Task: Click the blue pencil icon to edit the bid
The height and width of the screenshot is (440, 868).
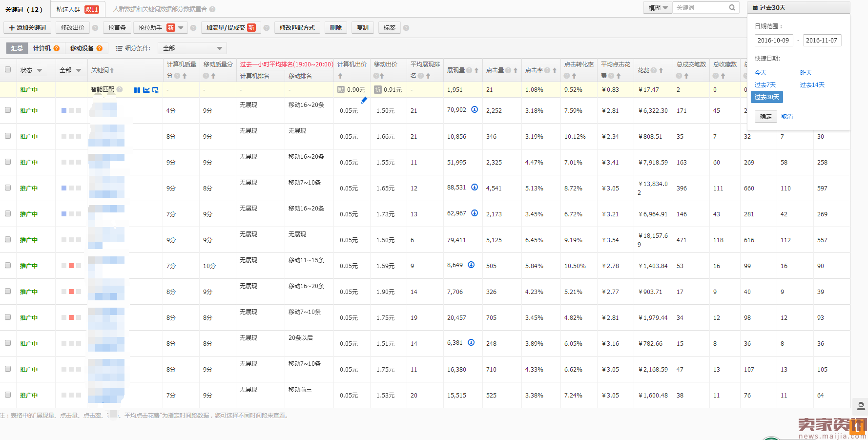Action: pyautogui.click(x=364, y=100)
